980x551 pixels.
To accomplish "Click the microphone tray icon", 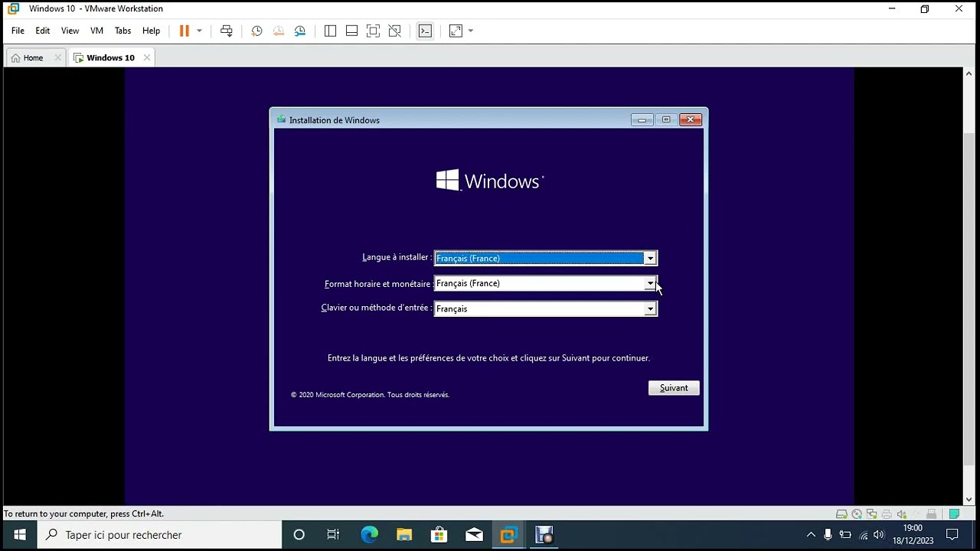I will (828, 535).
